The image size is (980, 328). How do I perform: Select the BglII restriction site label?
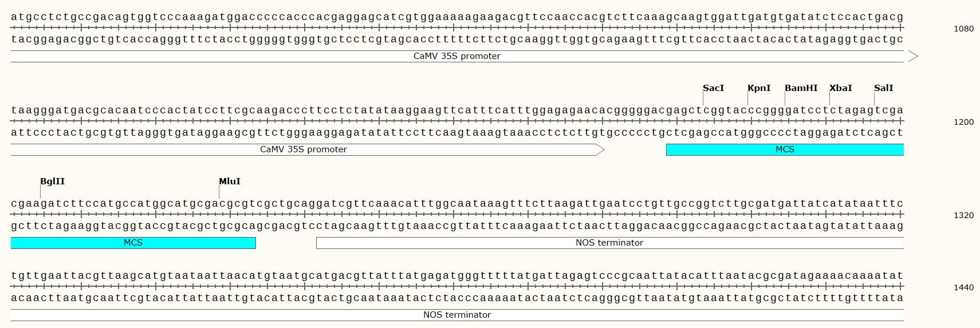[52, 181]
